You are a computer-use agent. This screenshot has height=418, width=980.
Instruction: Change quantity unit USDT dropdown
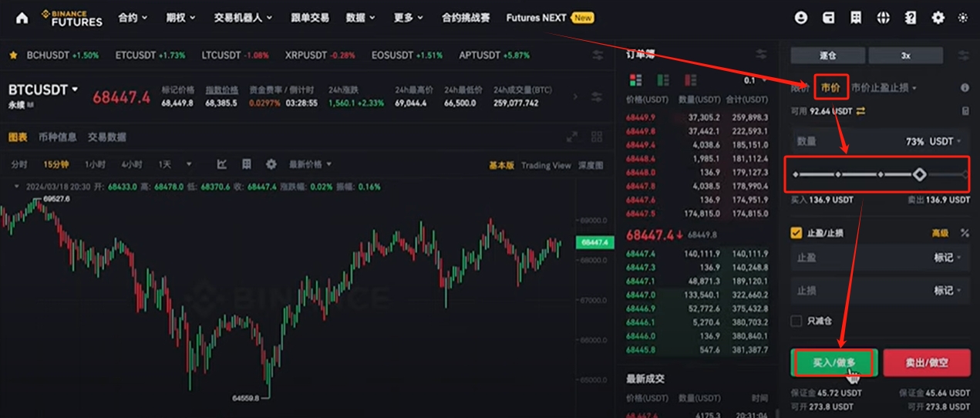tap(946, 142)
